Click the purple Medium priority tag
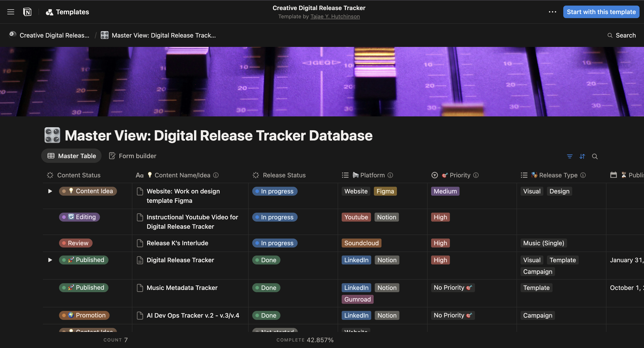The image size is (644, 348). [445, 191]
